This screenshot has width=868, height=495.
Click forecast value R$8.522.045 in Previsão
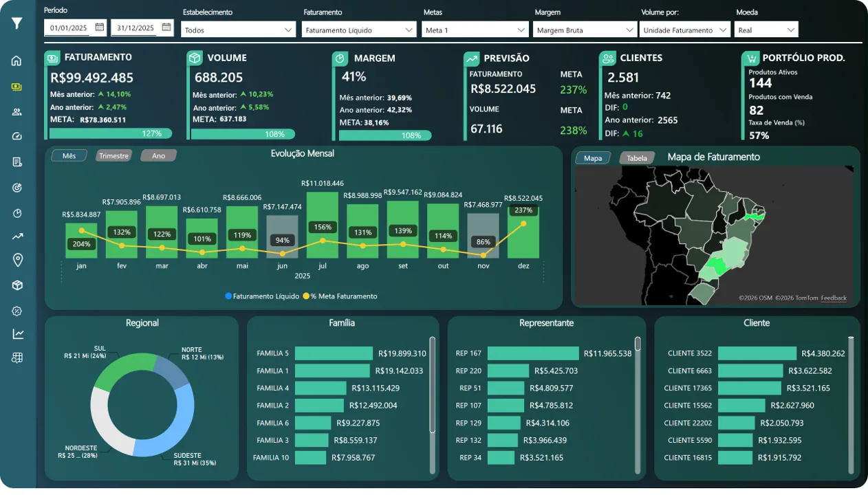503,89
